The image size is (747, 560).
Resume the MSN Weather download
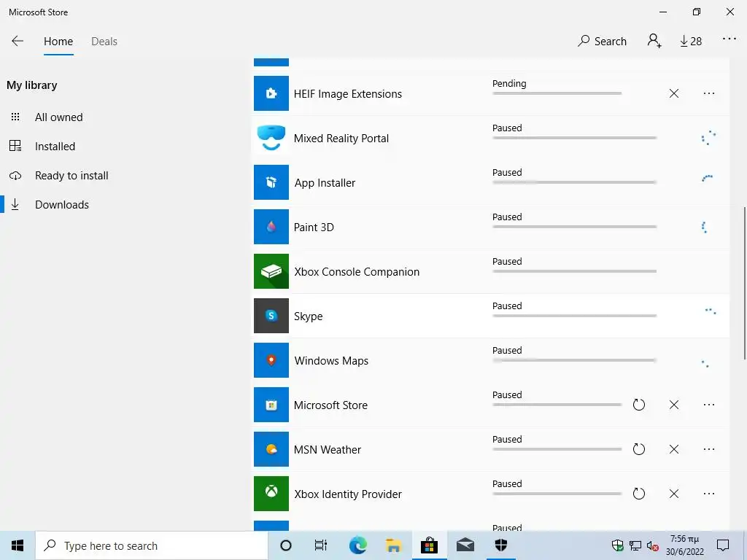(x=639, y=449)
